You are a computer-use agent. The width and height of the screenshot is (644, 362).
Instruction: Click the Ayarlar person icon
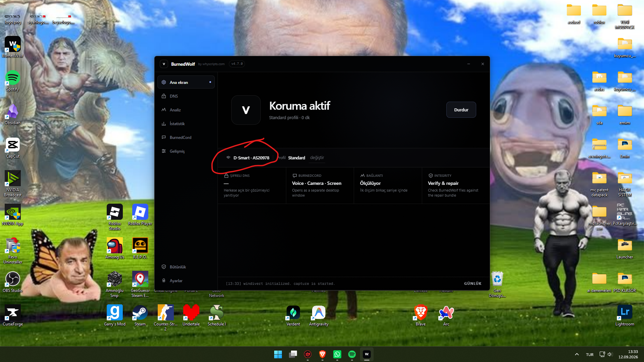164,280
